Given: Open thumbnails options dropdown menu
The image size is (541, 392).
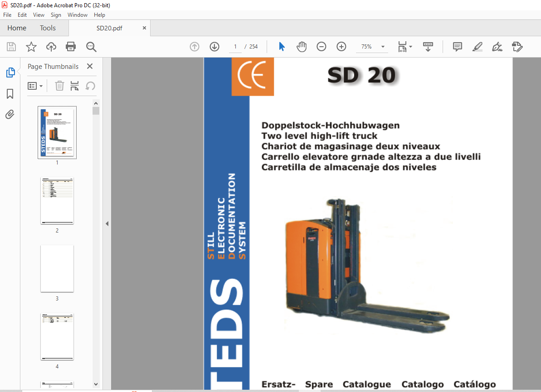Looking at the screenshot, I should [x=35, y=86].
